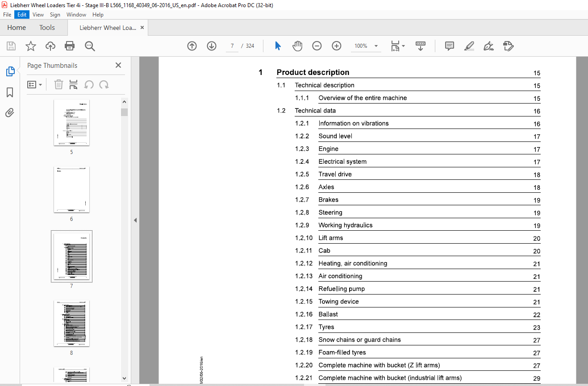Delete selected page with trash icon

click(x=58, y=84)
